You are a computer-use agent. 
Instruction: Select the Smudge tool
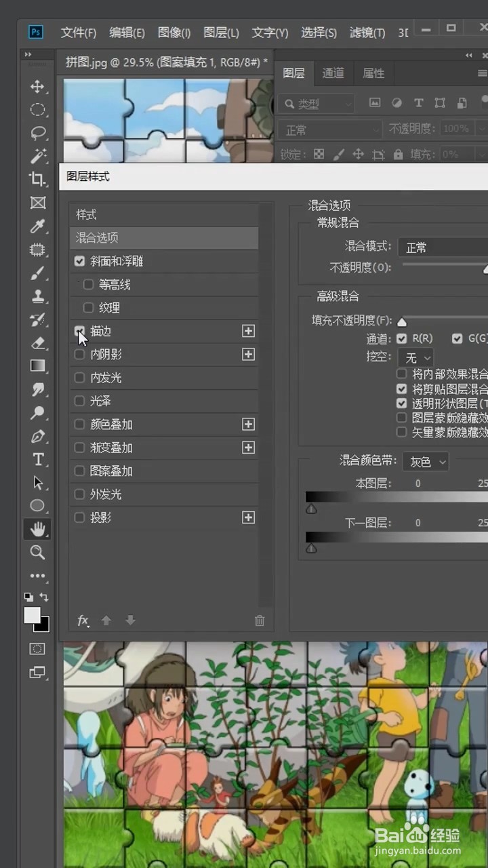(x=37, y=389)
